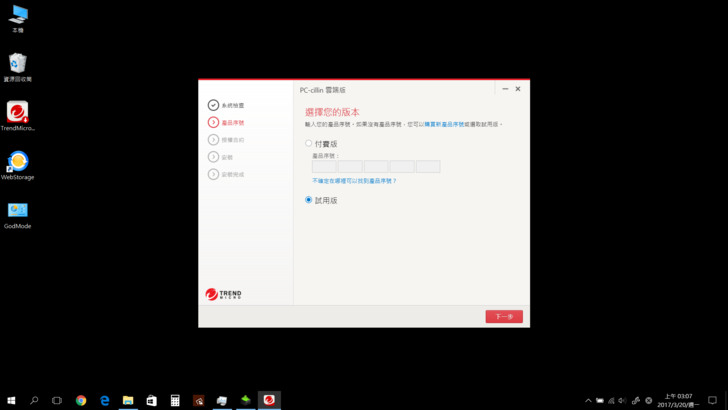Click the link-shaped tray icon
The width and height of the screenshot is (728, 410).
(x=636, y=400)
